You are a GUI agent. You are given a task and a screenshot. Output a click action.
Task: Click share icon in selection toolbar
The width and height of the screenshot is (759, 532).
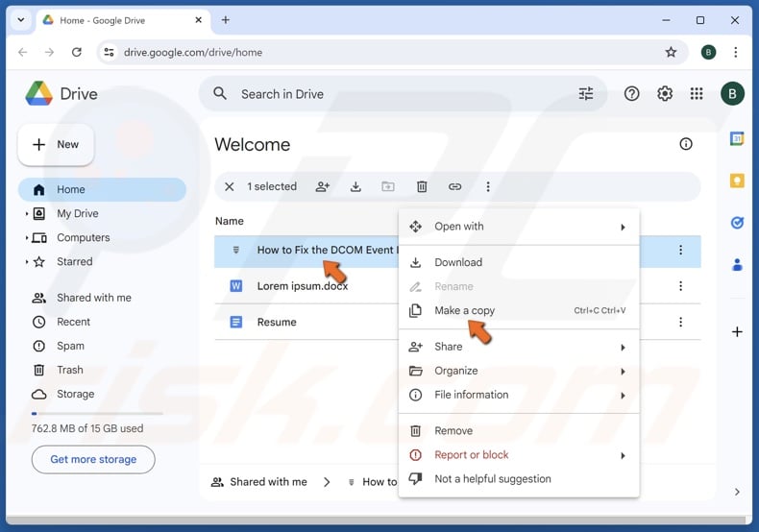(323, 186)
